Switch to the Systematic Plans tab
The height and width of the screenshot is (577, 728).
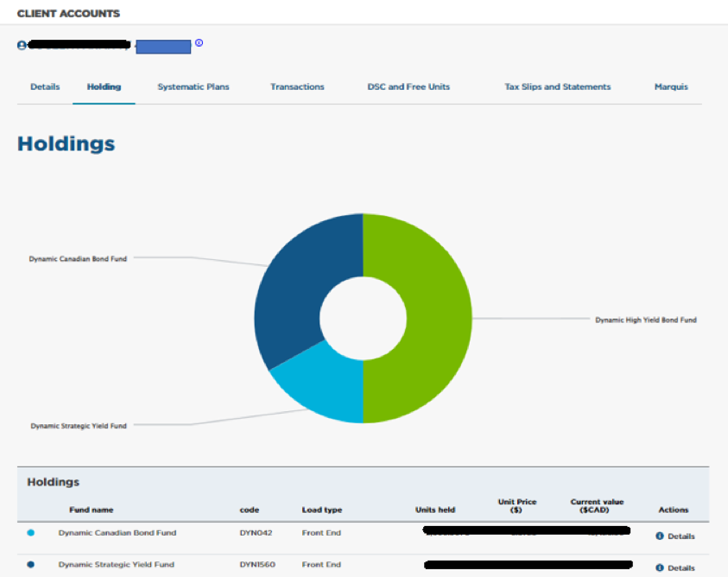tap(193, 87)
